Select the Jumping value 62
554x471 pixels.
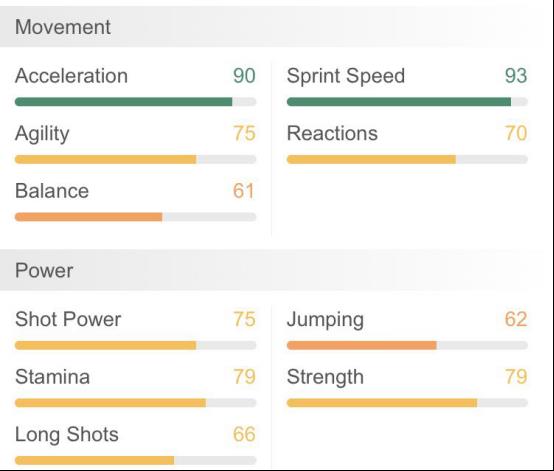[516, 319]
